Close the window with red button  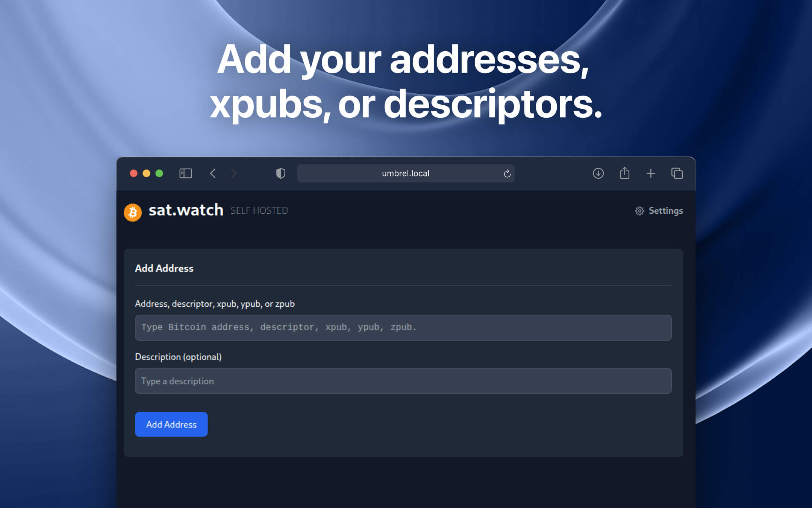tap(133, 173)
